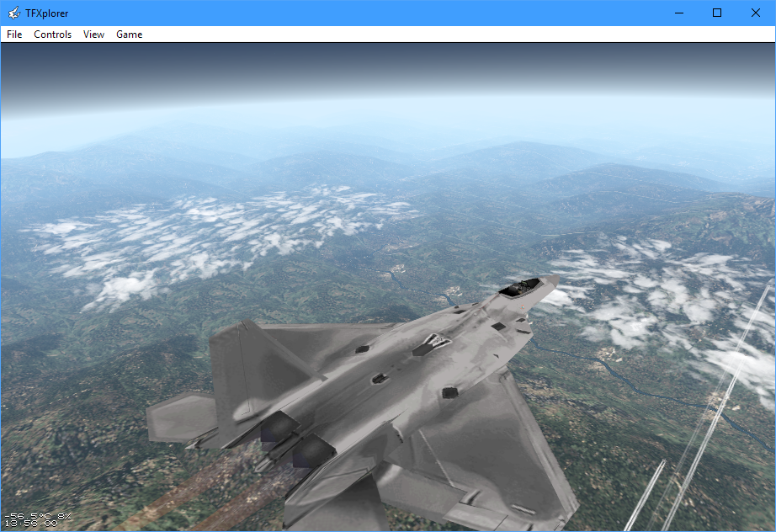Open the Controls menu
The height and width of the screenshot is (532, 776).
(x=52, y=35)
